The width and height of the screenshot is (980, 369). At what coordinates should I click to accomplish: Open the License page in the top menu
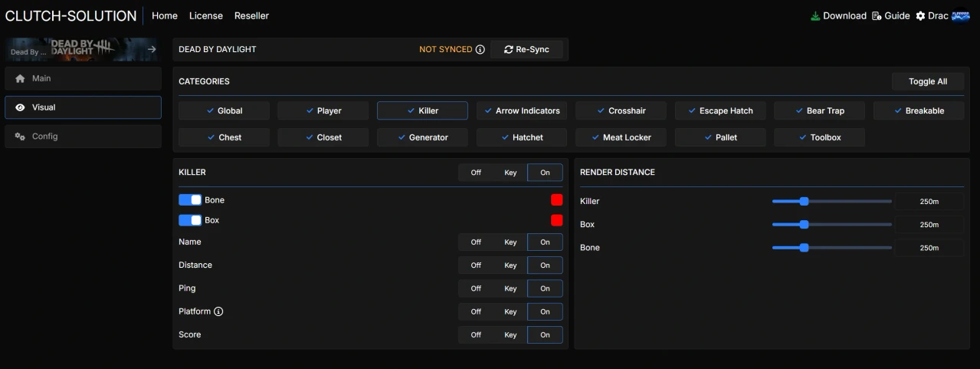pyautogui.click(x=206, y=16)
